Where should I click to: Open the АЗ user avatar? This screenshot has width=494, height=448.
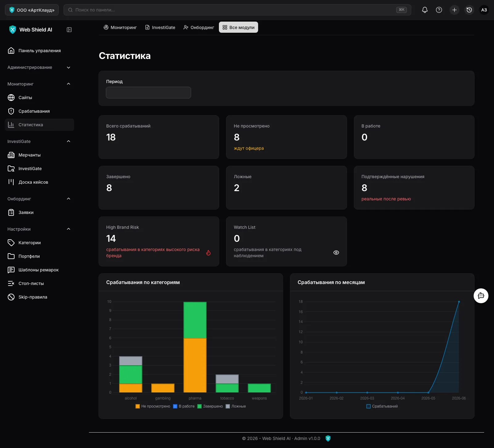[x=484, y=10]
